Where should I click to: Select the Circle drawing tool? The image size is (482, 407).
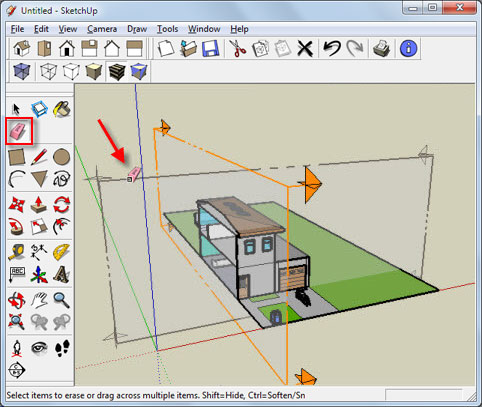[x=62, y=157]
